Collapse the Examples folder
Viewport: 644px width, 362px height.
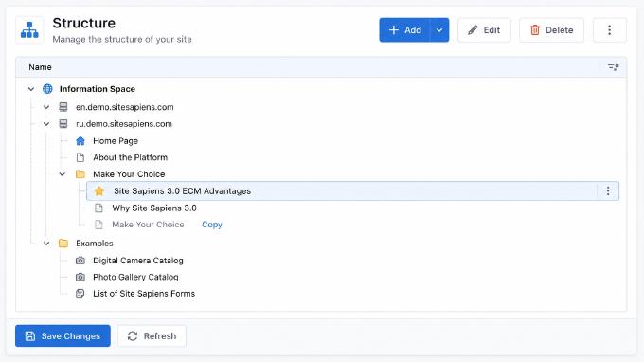pyautogui.click(x=46, y=244)
